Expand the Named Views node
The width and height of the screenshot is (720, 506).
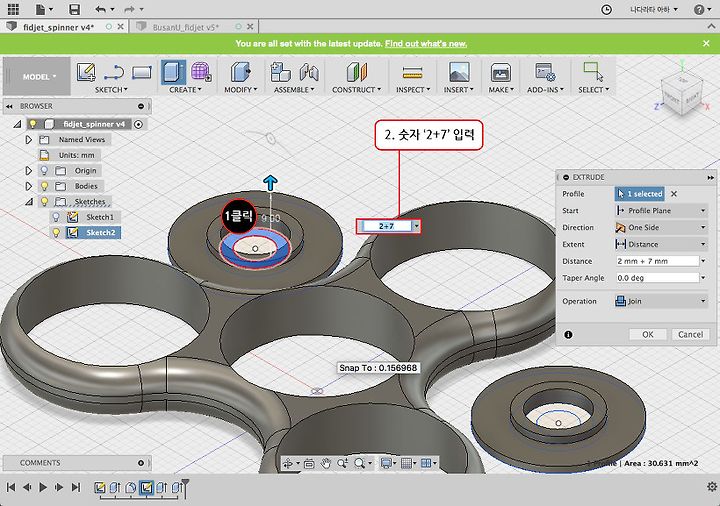tap(28, 139)
